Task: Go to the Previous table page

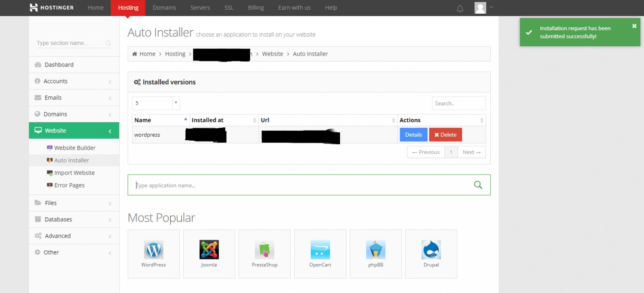Action: [426, 152]
